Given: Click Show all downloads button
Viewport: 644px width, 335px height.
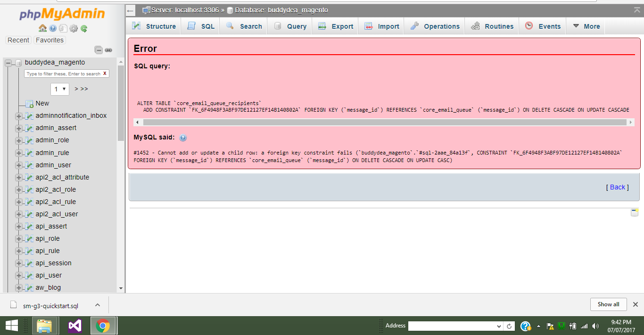Looking at the screenshot, I should pyautogui.click(x=608, y=304).
